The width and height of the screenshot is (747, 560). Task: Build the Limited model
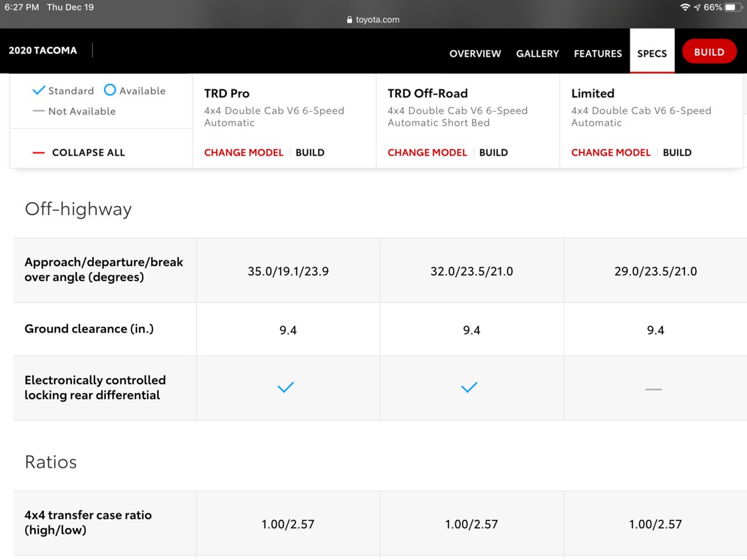coord(677,152)
